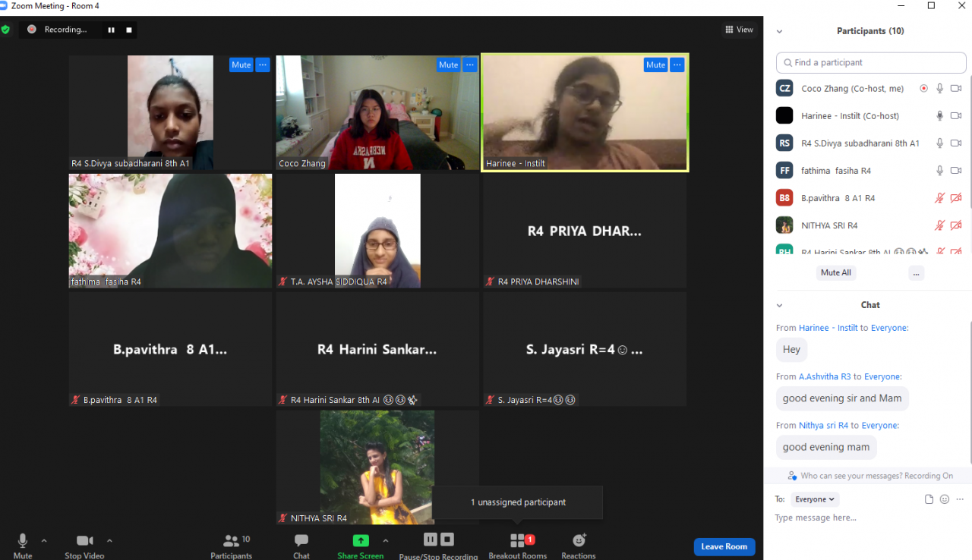
Task: Select Coco Zhang (Co-host, me) in participants list
Action: tap(869, 89)
